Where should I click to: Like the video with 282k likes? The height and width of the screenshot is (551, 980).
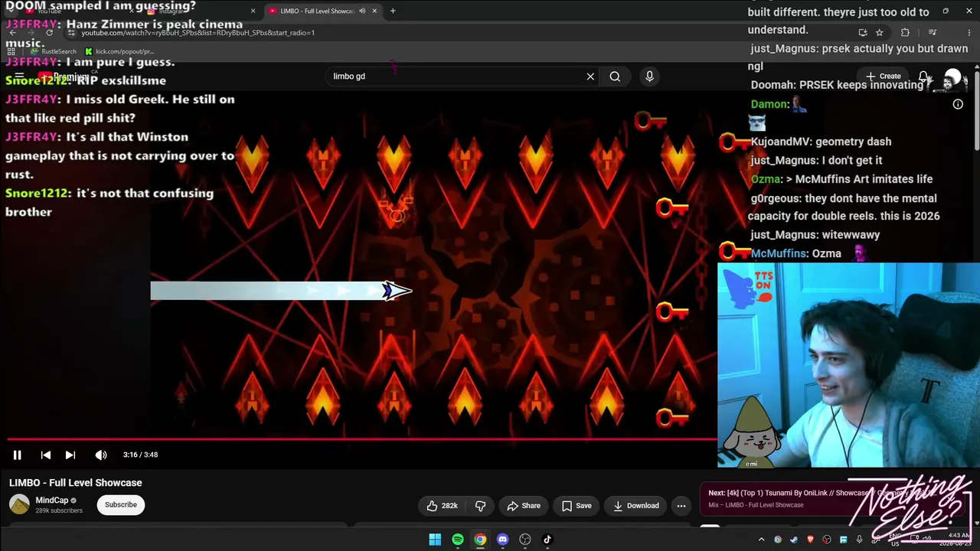click(x=442, y=506)
